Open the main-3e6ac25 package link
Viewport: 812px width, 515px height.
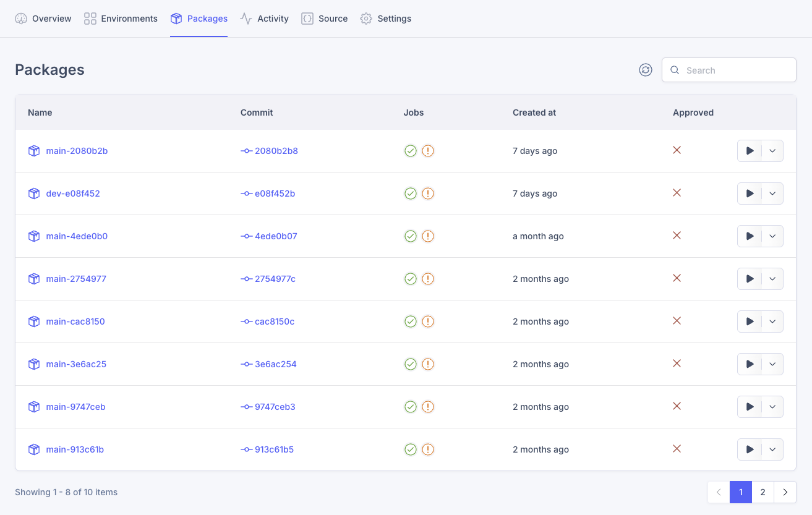click(x=76, y=364)
